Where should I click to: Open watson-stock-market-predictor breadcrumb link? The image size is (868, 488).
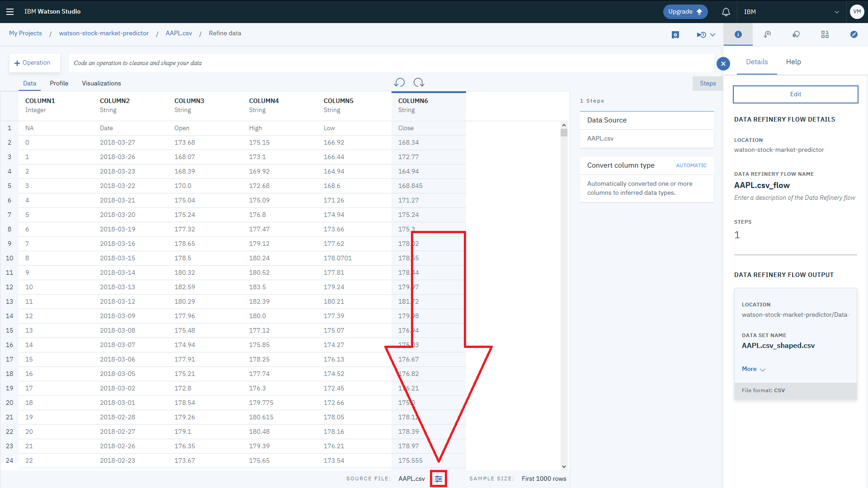coord(104,33)
